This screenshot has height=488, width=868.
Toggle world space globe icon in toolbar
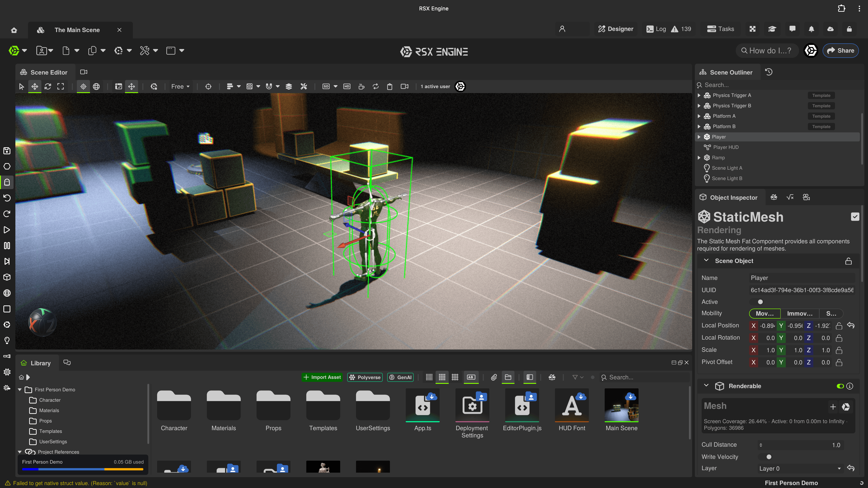pos(96,87)
